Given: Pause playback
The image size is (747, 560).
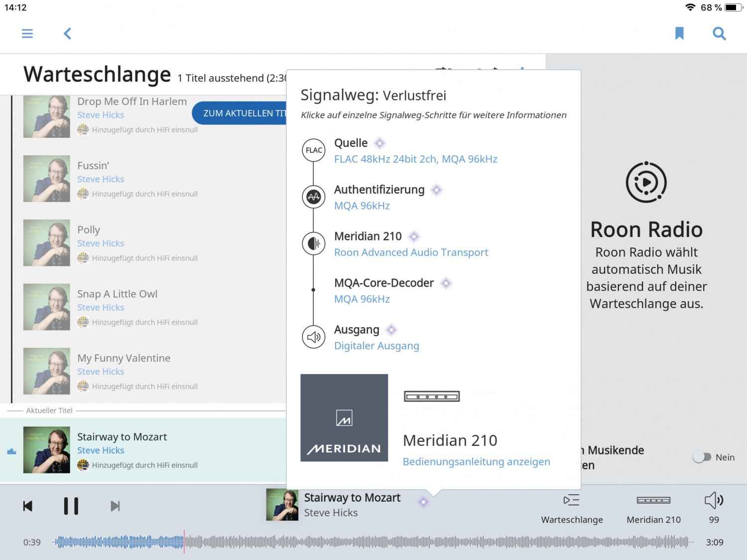Looking at the screenshot, I should pyautogui.click(x=71, y=506).
